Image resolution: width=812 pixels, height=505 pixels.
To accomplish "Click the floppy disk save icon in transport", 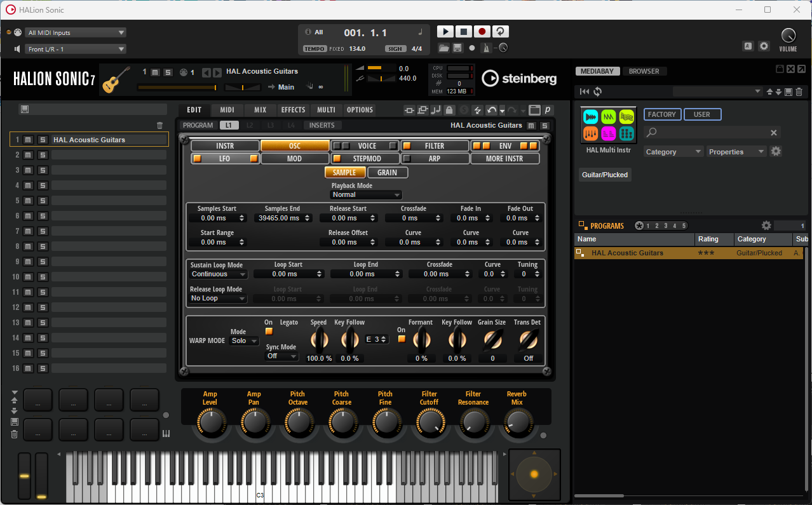I will click(457, 48).
